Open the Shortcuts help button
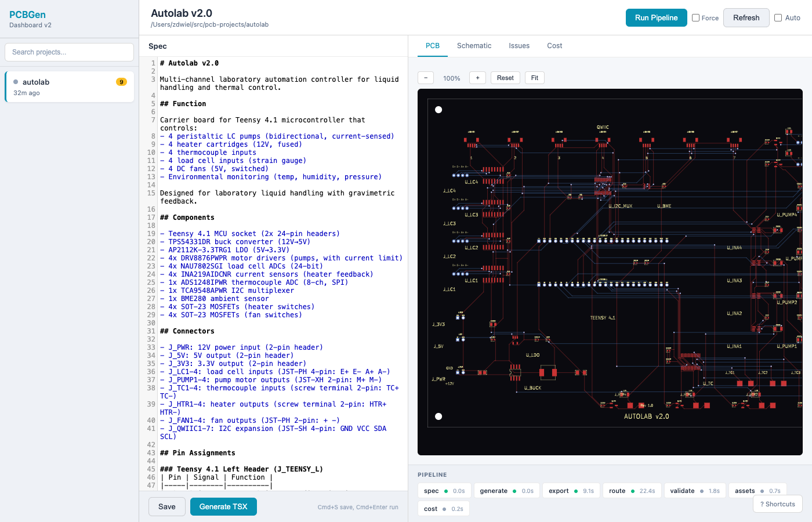 coord(777,504)
